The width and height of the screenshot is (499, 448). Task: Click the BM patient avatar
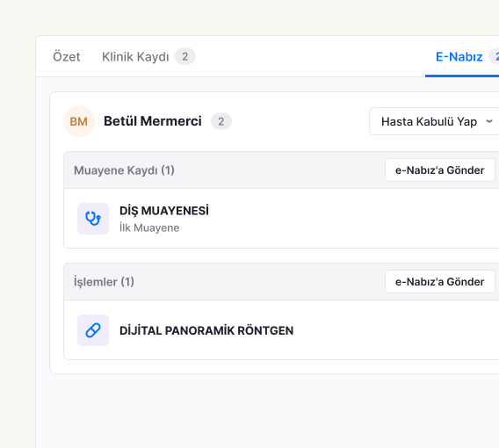pyautogui.click(x=79, y=121)
